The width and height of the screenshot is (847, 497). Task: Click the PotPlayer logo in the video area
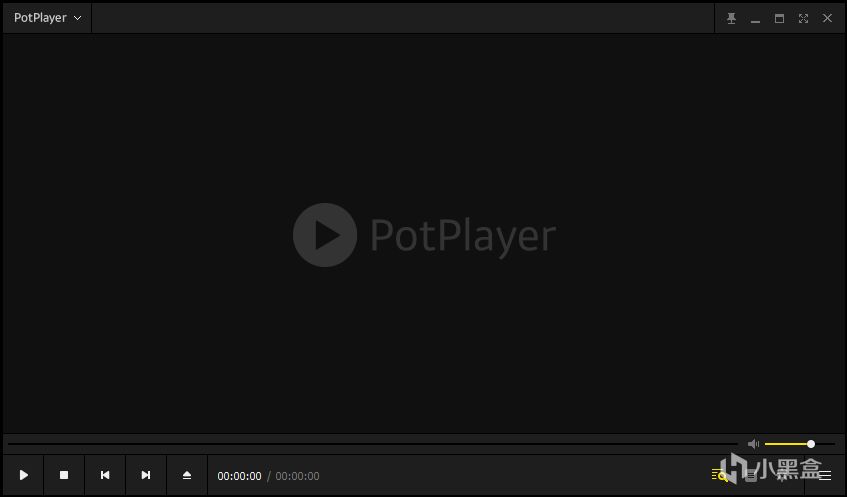[425, 235]
